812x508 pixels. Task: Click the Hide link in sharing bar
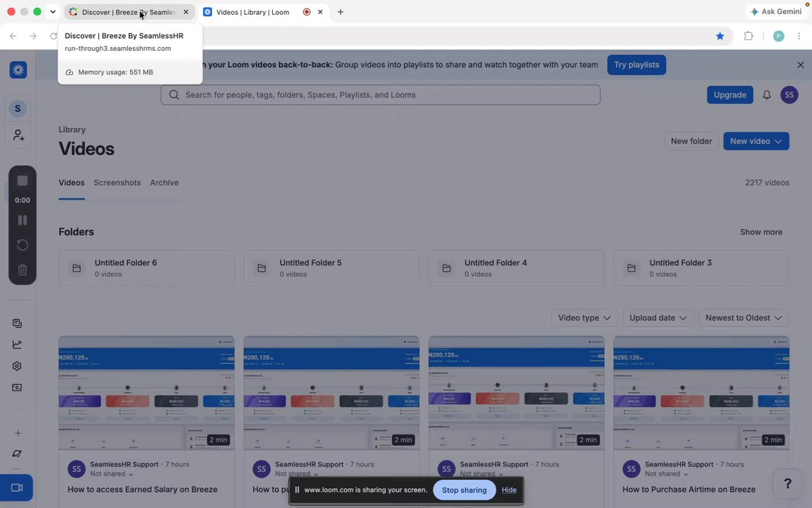point(508,490)
